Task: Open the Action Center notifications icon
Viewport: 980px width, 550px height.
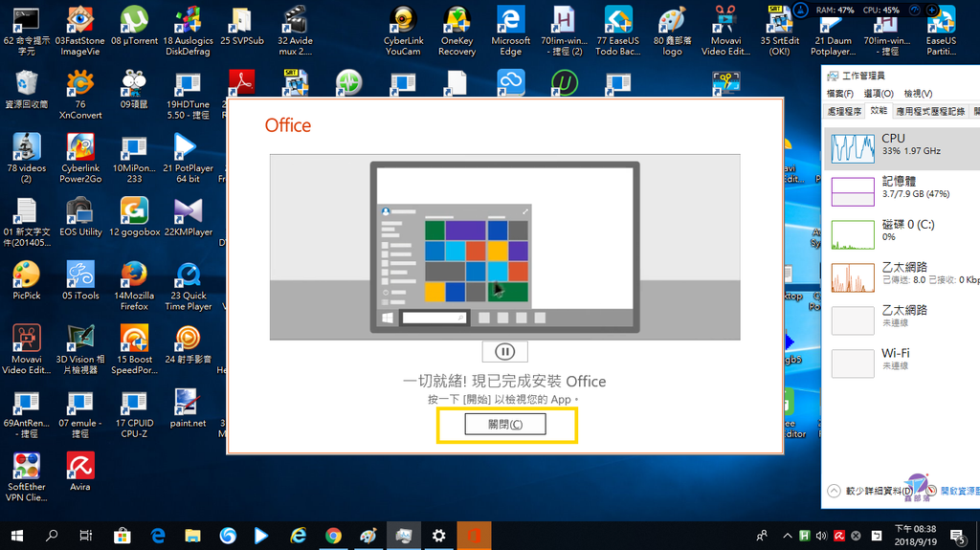Action: (x=957, y=536)
